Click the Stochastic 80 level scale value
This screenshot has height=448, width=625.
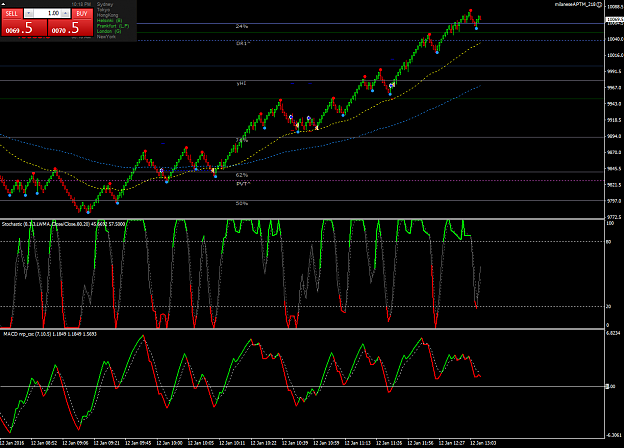click(609, 242)
